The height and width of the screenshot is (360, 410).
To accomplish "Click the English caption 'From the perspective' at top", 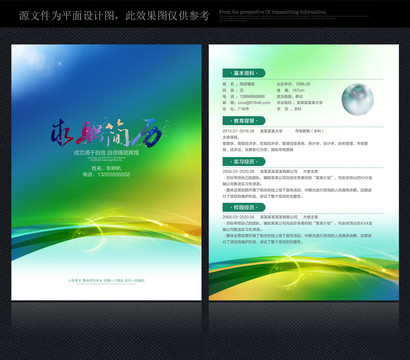I will (272, 12).
